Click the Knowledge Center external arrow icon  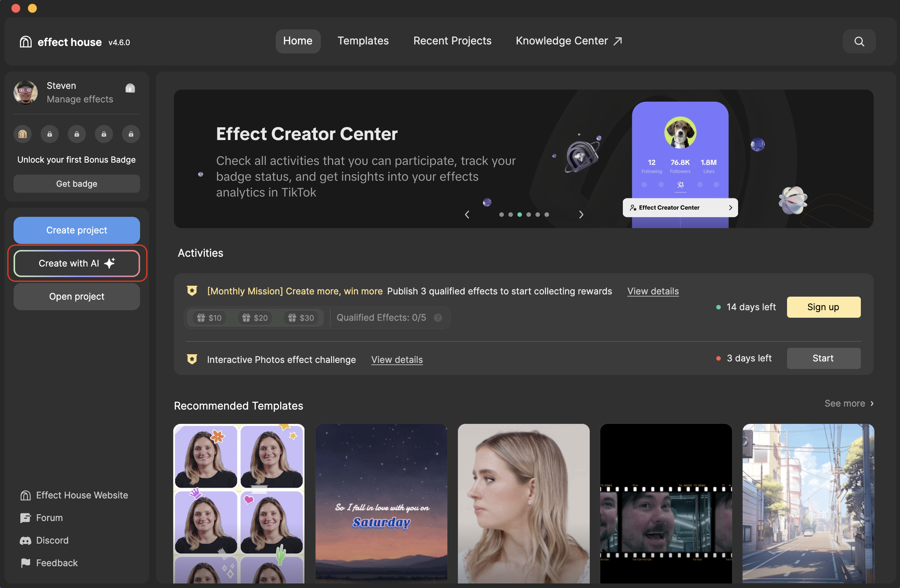[618, 41]
